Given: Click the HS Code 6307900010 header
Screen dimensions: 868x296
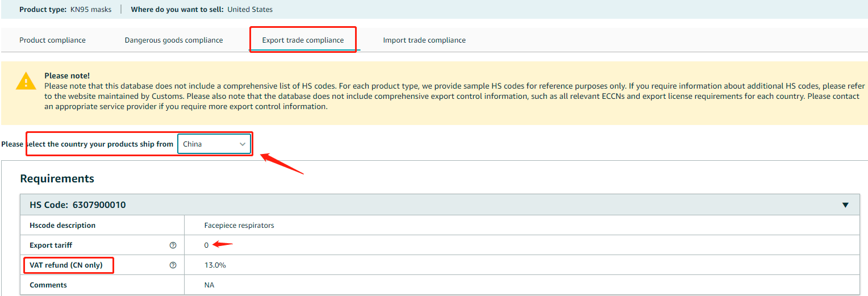Looking at the screenshot, I should point(78,205).
